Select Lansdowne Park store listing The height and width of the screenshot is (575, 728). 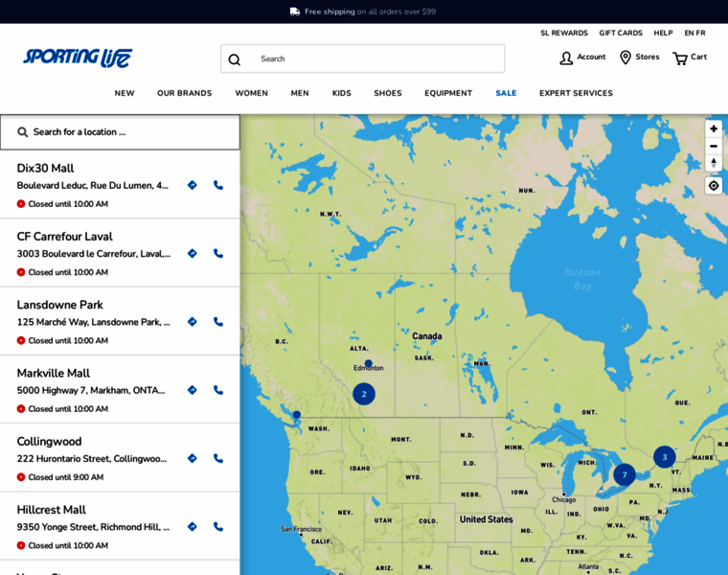point(60,305)
